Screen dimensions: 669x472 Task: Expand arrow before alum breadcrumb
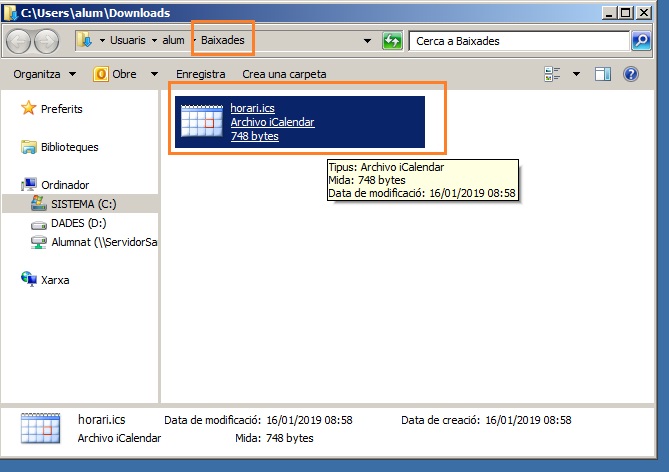point(154,41)
